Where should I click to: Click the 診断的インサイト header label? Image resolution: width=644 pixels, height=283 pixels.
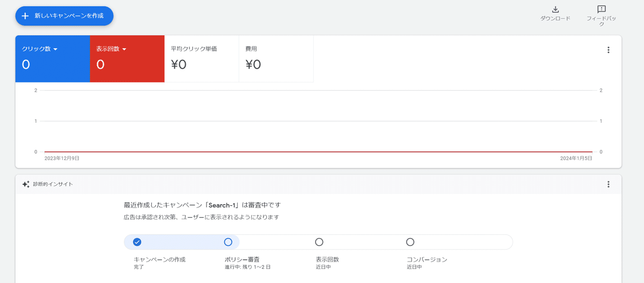point(53,184)
